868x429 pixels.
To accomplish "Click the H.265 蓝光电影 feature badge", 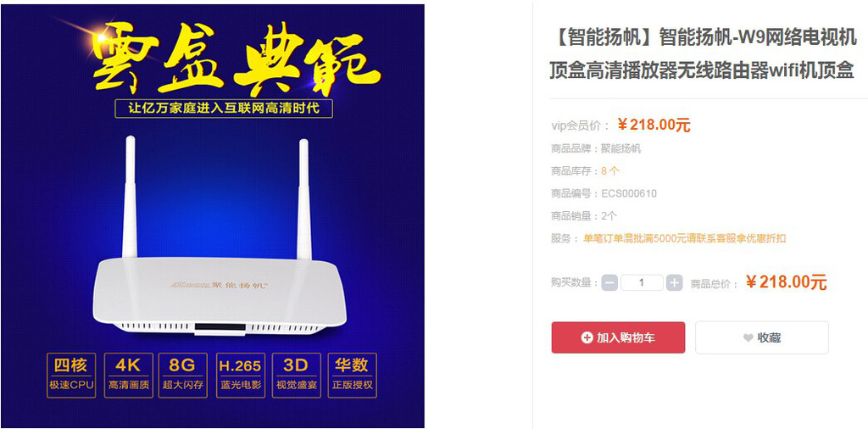I will 240,376.
